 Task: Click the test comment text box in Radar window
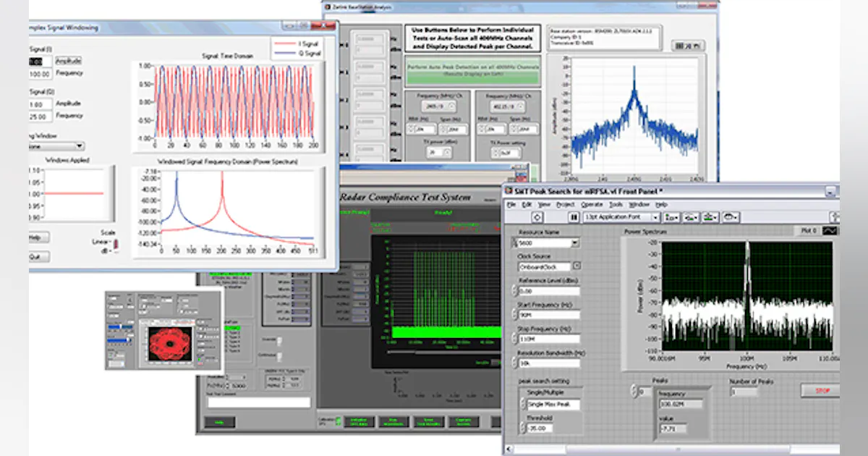click(x=258, y=402)
